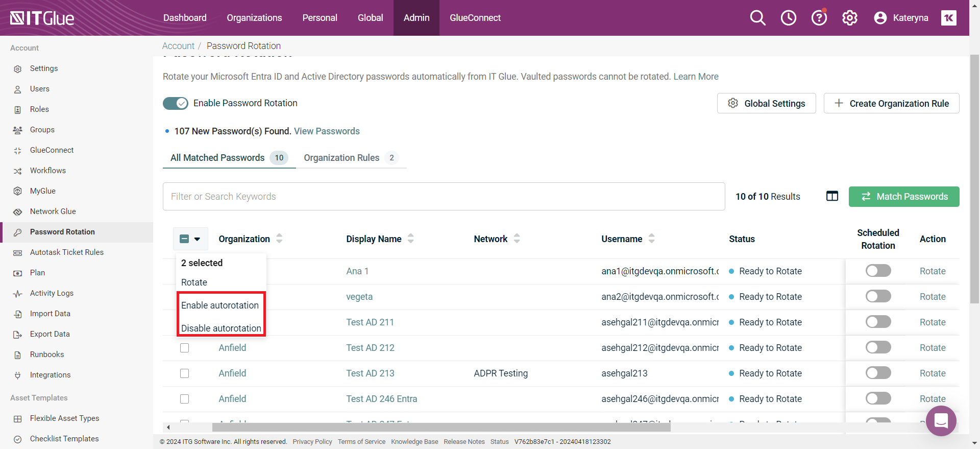
Task: Click the Workflows shuffle icon in sidebar
Action: (x=18, y=171)
